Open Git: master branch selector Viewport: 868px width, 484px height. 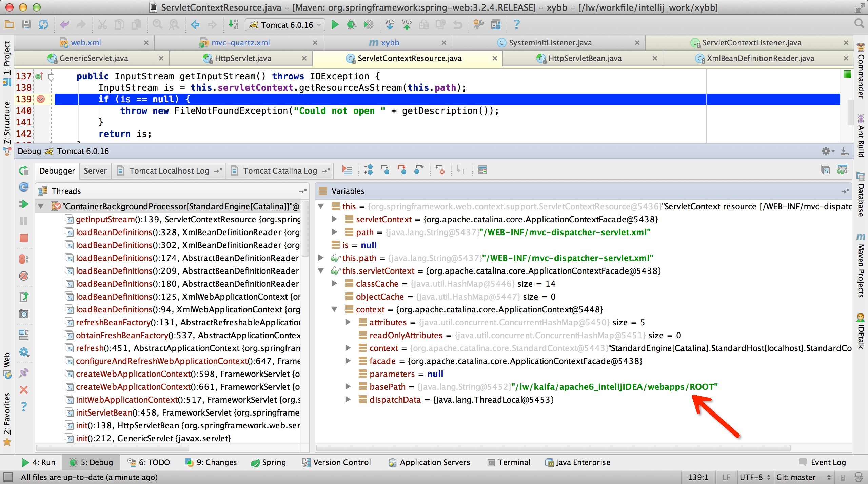803,477
